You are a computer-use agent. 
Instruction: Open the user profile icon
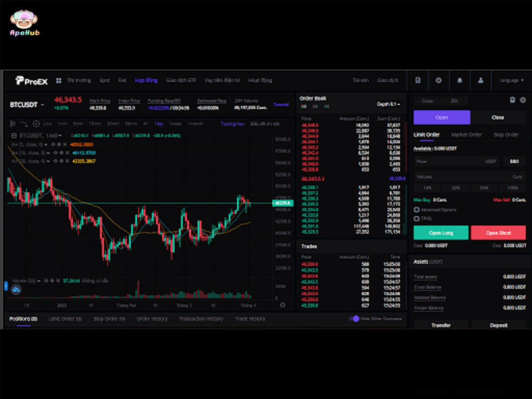pyautogui.click(x=481, y=81)
